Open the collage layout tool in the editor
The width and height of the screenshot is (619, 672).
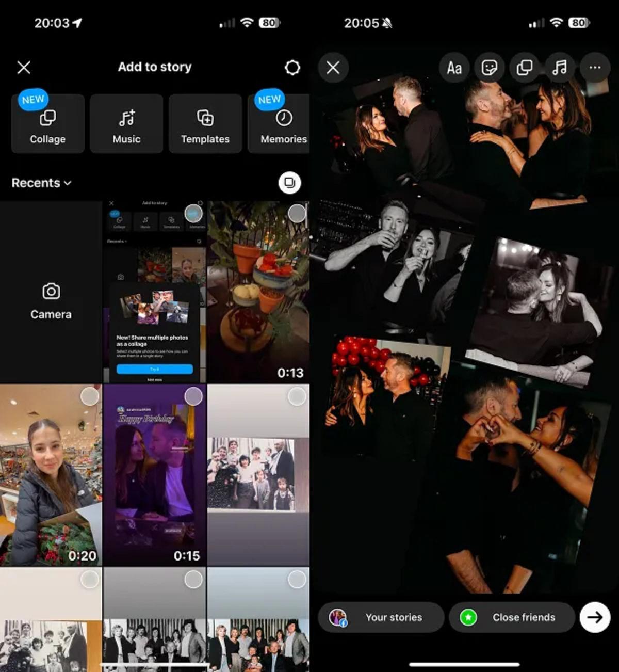525,67
